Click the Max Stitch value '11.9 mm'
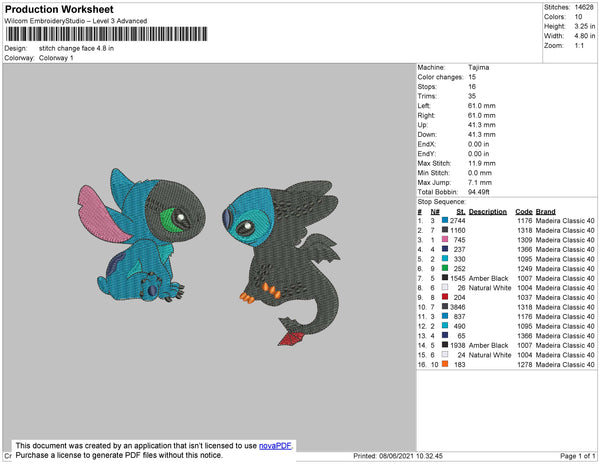 pyautogui.click(x=481, y=163)
